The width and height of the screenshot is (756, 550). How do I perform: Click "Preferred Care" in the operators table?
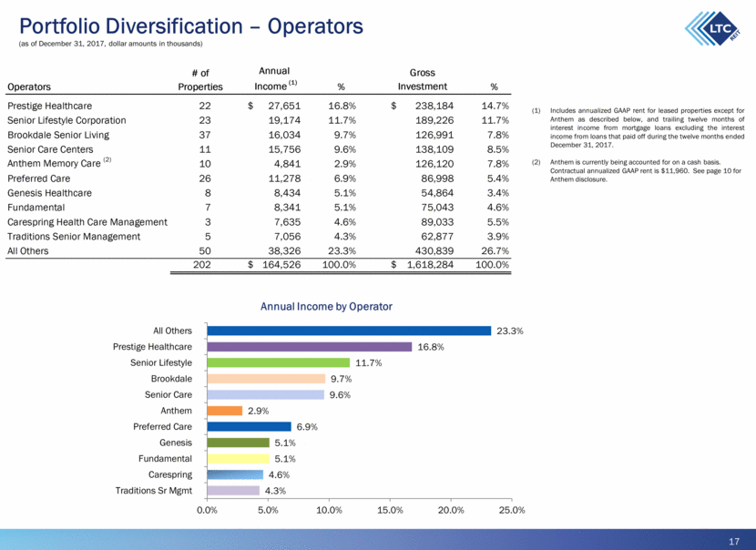pyautogui.click(x=38, y=178)
